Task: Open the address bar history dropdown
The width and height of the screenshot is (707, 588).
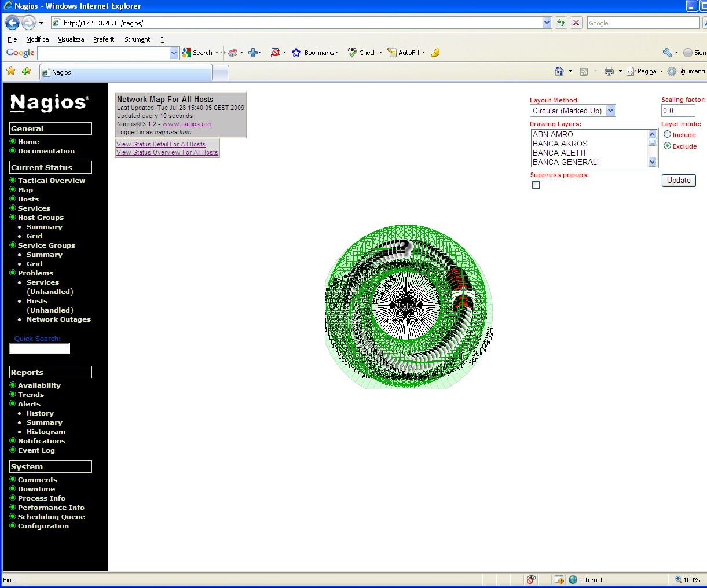Action: 547,23
